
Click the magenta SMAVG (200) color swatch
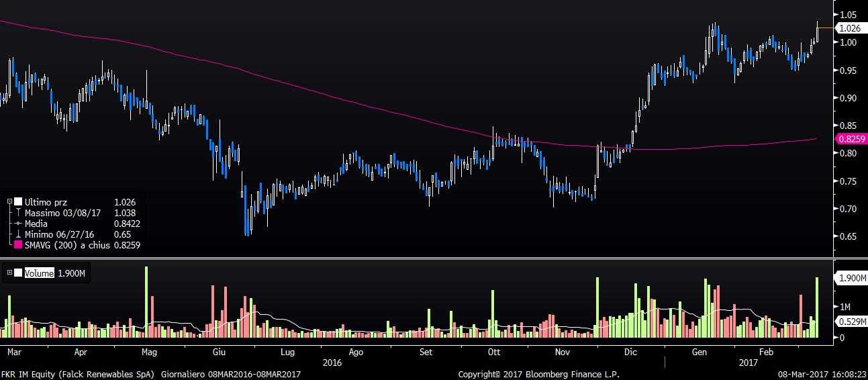tap(18, 246)
